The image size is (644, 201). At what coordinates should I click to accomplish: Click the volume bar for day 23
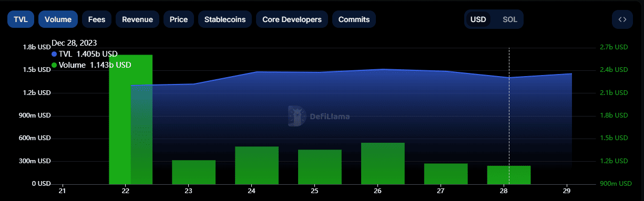pyautogui.click(x=193, y=172)
